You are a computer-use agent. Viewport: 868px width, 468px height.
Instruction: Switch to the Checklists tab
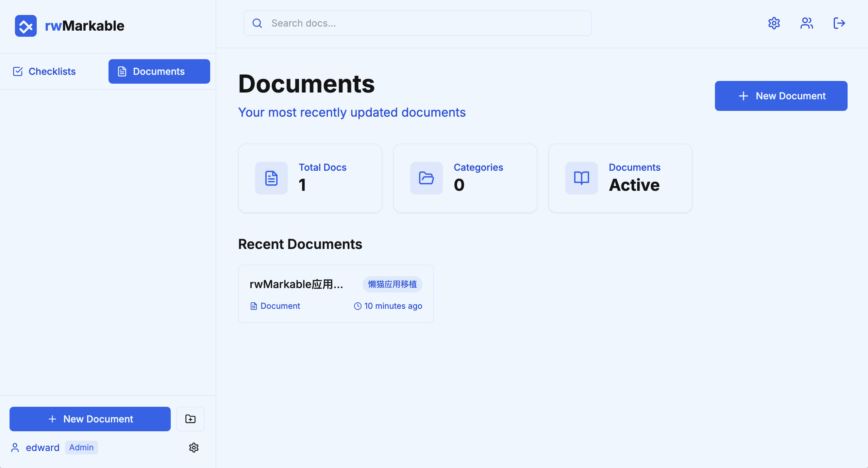tap(44, 71)
